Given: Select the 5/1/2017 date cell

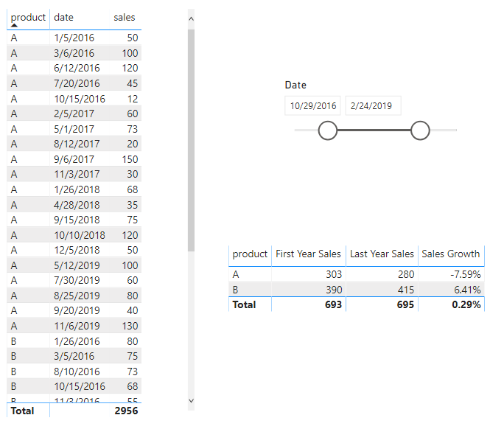Looking at the screenshot, I should click(x=74, y=129).
